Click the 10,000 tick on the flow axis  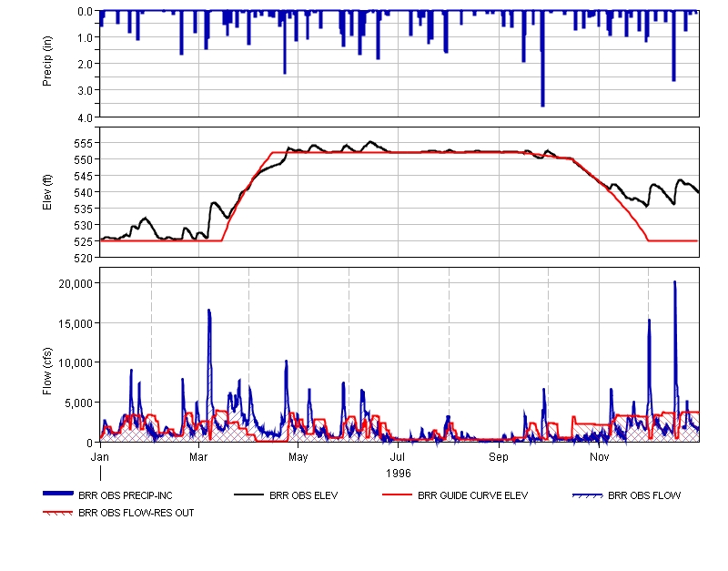tap(73, 362)
